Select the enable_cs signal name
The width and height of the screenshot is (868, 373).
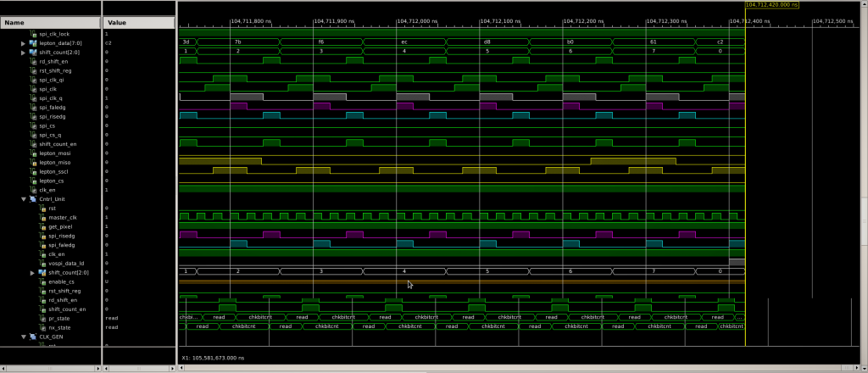61,281
